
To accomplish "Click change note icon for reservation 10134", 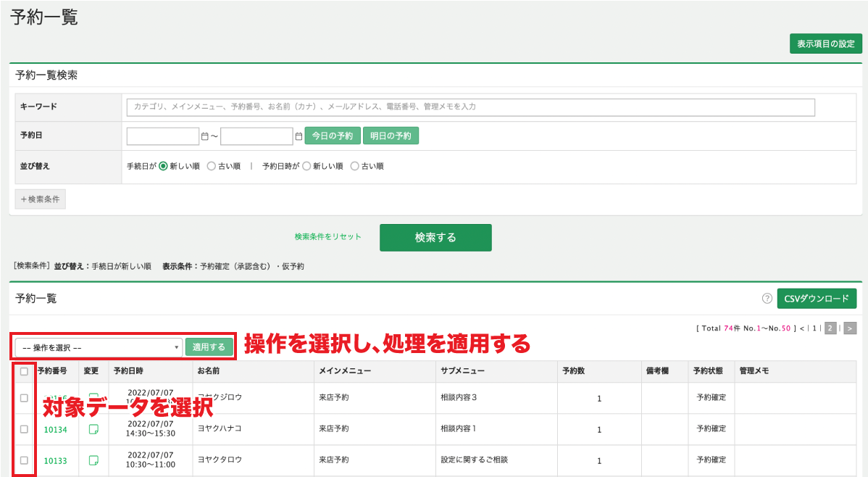I will (x=93, y=429).
